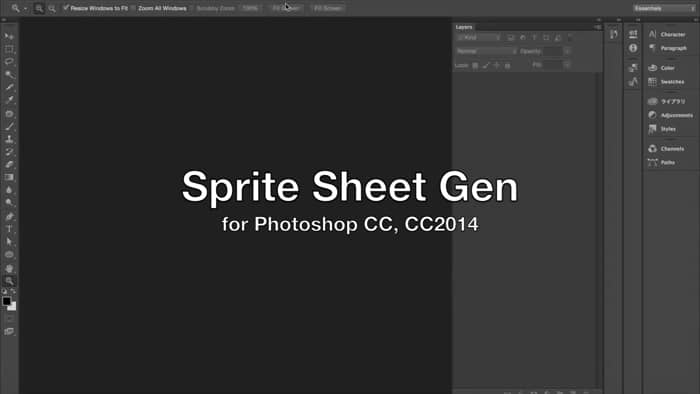The width and height of the screenshot is (700, 394).
Task: Toggle lock transparent pixels in Layers panel
Action: [x=475, y=66]
